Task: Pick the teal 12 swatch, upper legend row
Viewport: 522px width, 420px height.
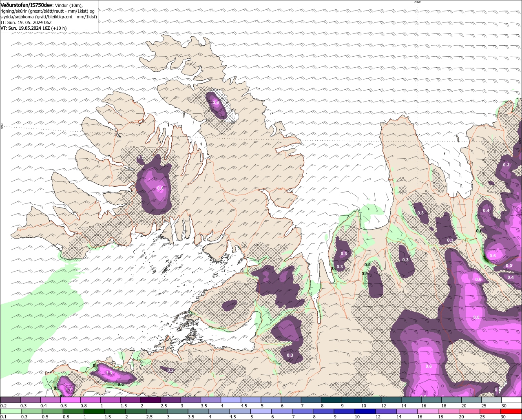Action: click(391, 400)
